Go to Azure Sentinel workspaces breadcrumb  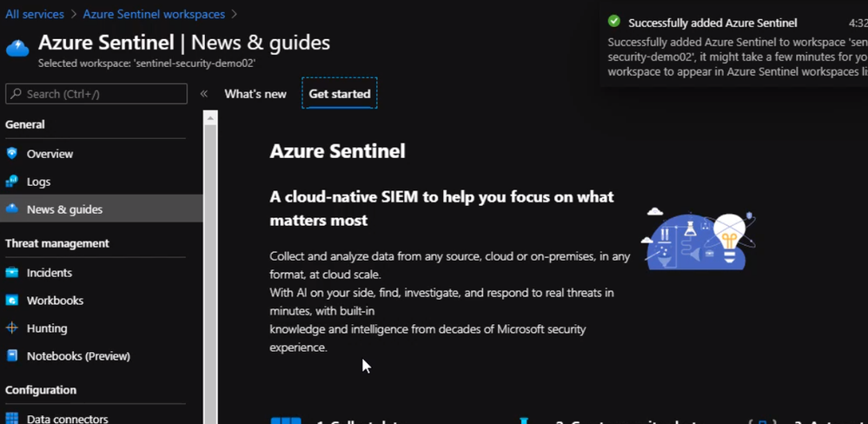(154, 15)
